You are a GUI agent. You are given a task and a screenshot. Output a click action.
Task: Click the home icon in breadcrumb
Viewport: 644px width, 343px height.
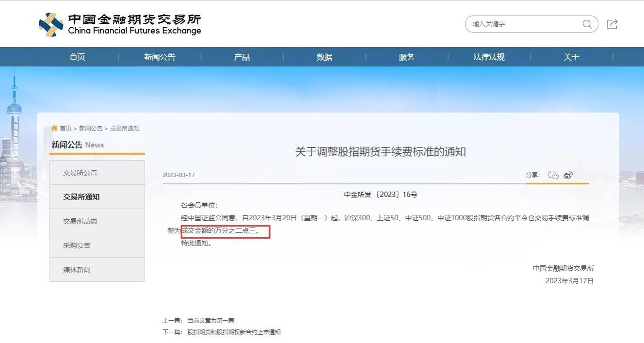(54, 128)
